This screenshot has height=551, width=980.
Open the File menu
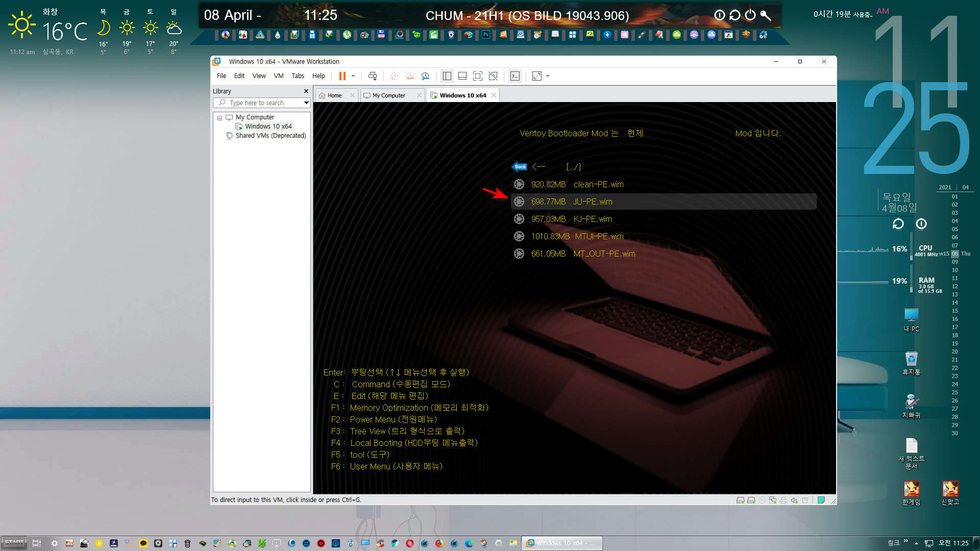pyautogui.click(x=222, y=76)
